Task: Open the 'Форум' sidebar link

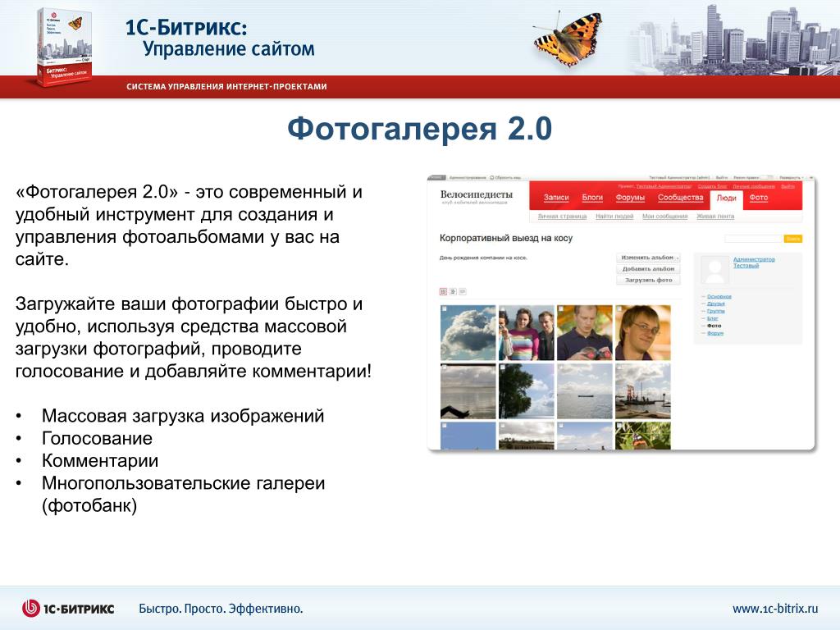Action: pyautogui.click(x=715, y=333)
